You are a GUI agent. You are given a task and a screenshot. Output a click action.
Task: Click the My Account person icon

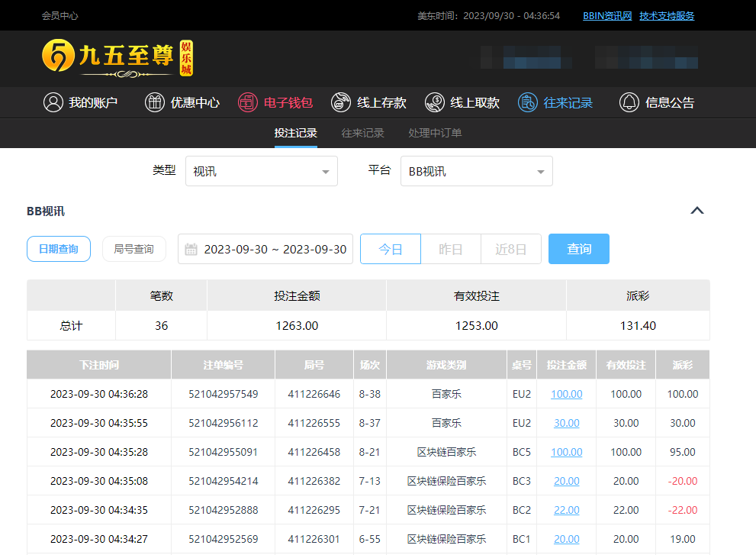53,102
